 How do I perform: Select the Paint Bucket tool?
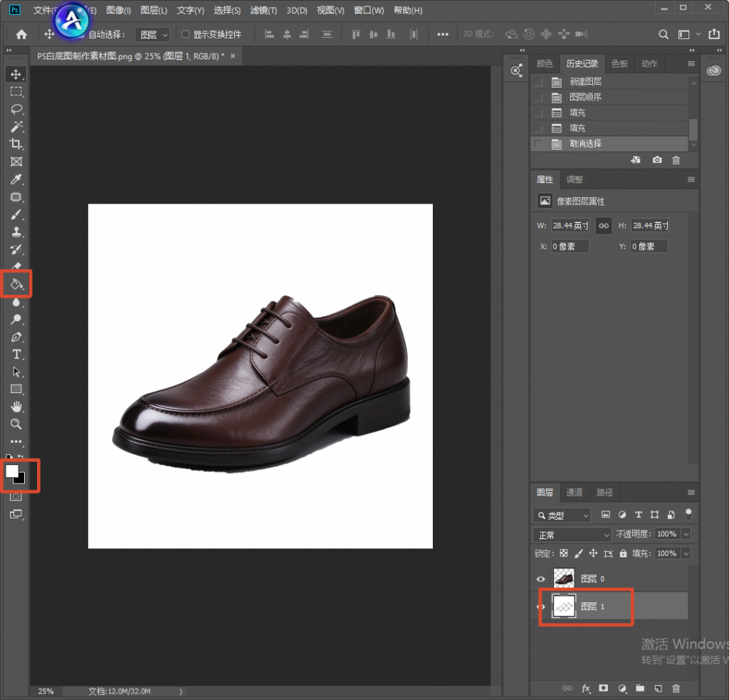16,283
